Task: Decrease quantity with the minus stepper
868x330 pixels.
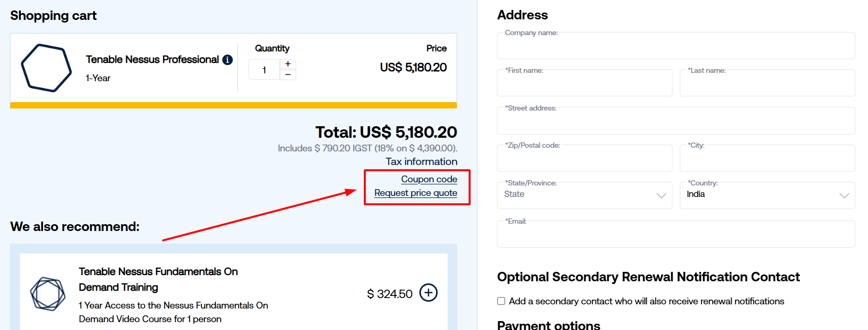Action: coord(288,75)
